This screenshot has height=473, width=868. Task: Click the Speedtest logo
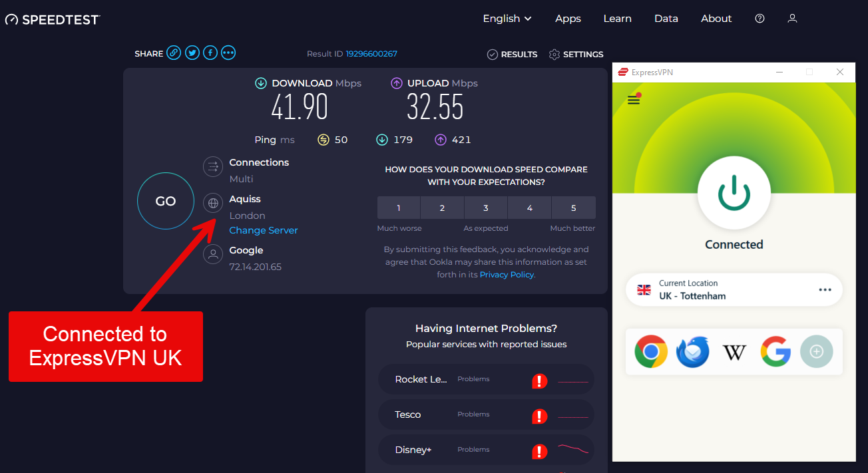pyautogui.click(x=53, y=19)
